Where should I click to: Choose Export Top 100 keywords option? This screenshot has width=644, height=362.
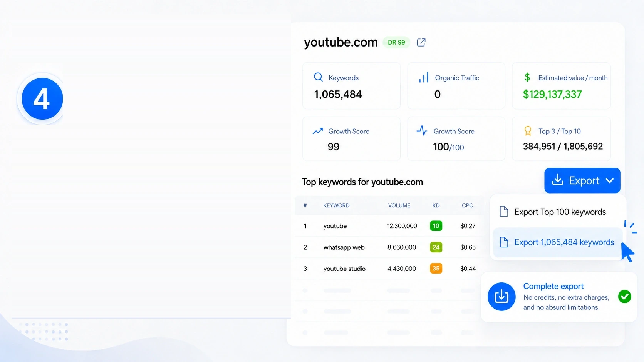[x=558, y=212]
